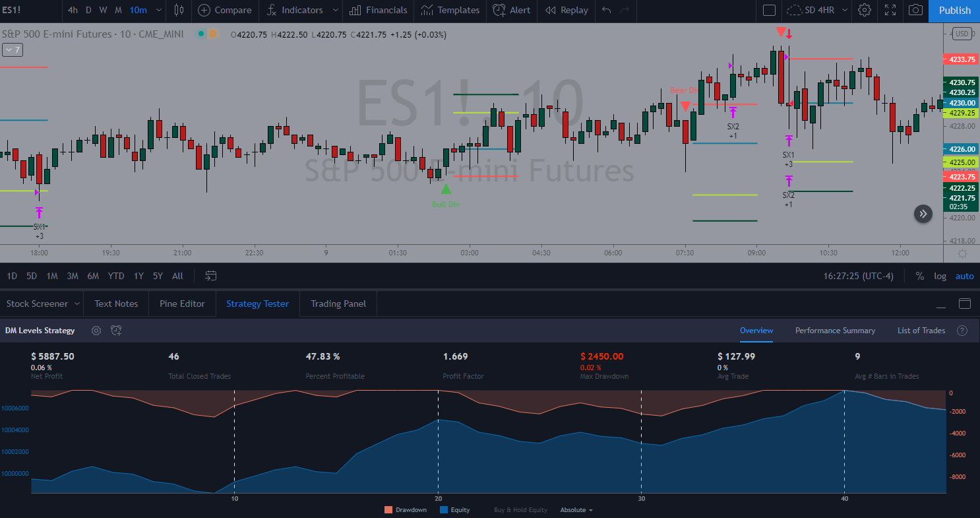
Task: Toggle percent price scale
Action: click(x=919, y=276)
